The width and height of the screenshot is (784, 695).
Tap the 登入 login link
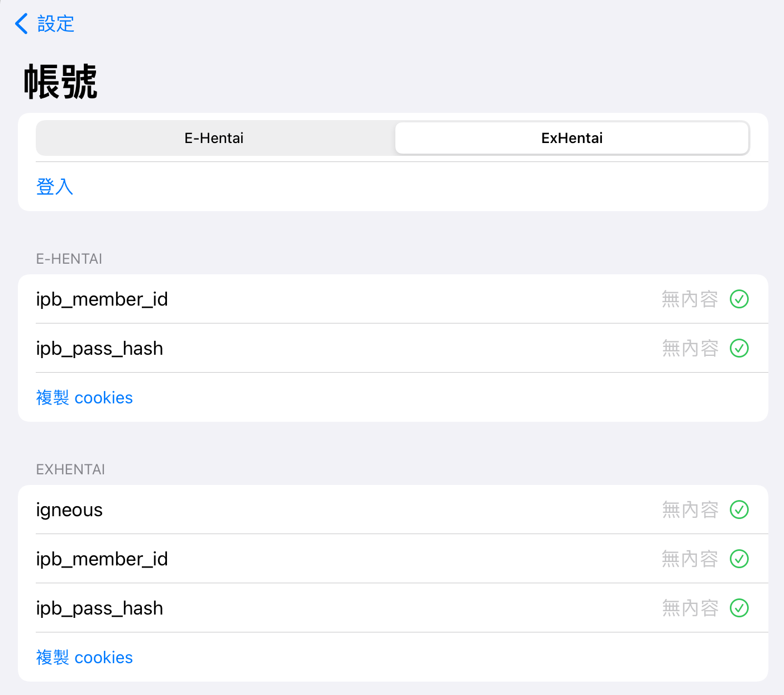coord(55,187)
